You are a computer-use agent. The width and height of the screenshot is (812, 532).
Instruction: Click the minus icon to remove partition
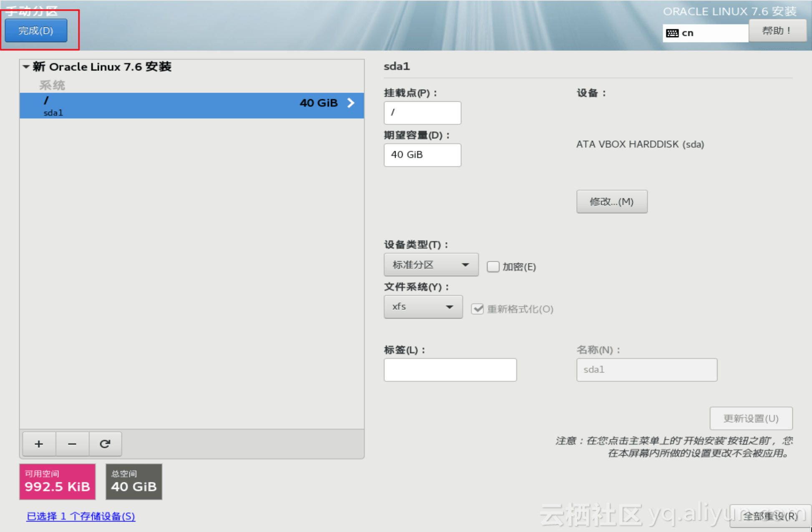click(x=72, y=444)
